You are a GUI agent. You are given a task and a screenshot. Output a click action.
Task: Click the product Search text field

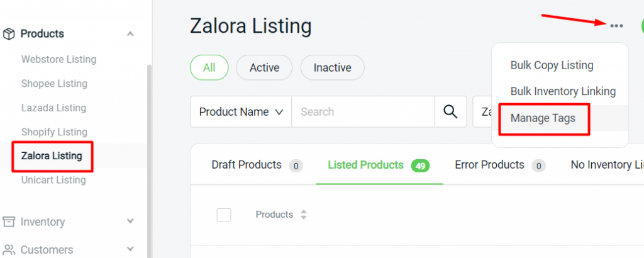[x=363, y=112]
